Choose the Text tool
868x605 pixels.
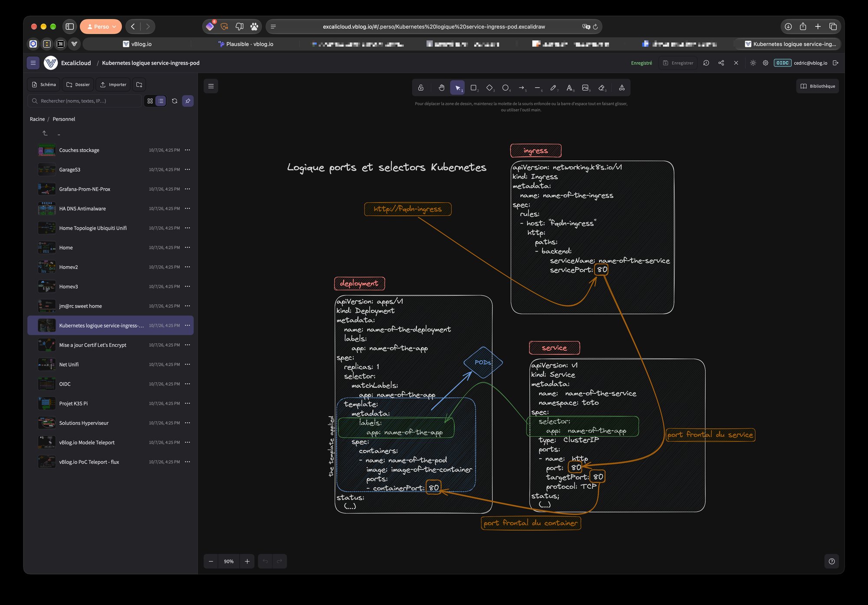click(569, 88)
